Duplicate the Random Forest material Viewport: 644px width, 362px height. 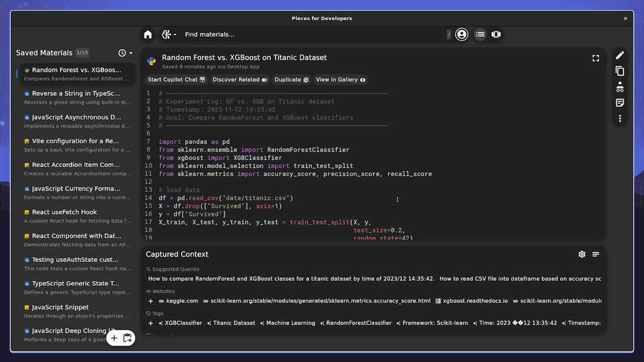pyautogui.click(x=291, y=80)
